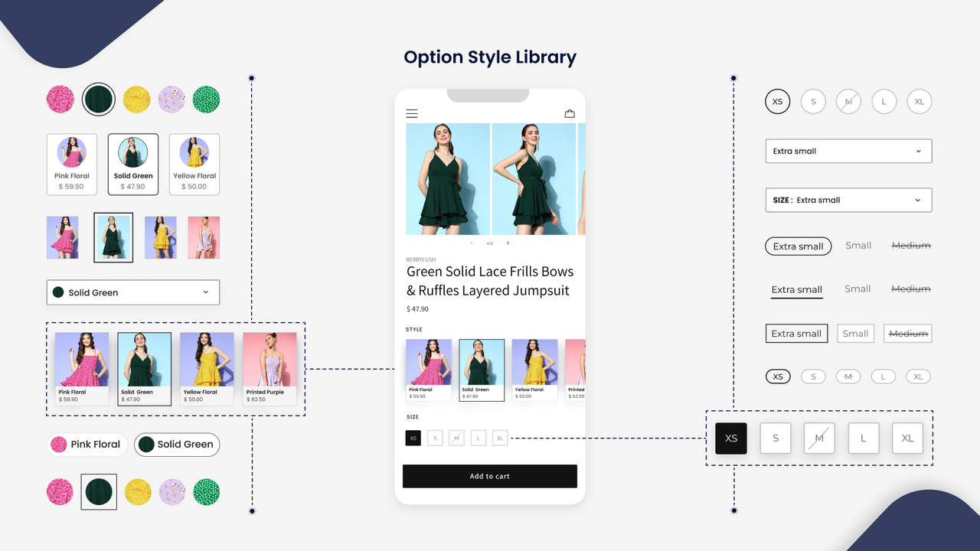Click the shopping bag icon in phone header
Viewport: 980px width, 551px height.
click(x=570, y=112)
